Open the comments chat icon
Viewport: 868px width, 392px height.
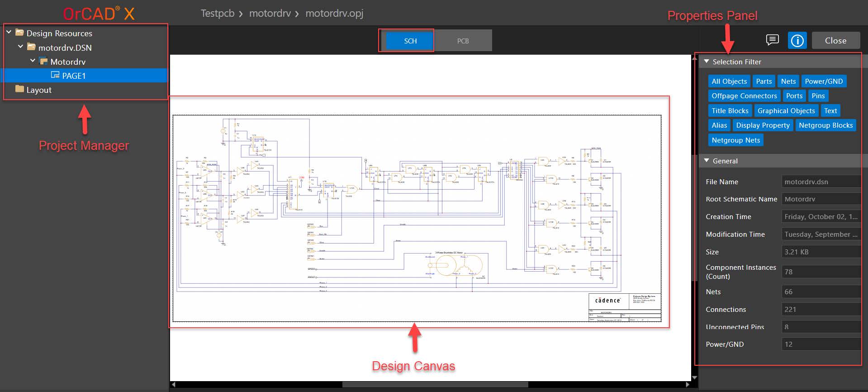point(772,40)
